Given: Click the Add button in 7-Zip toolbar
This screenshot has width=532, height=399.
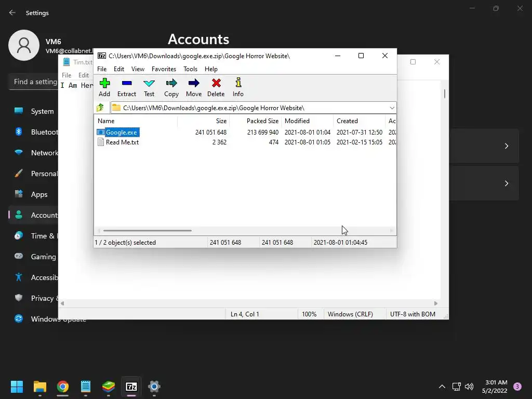Looking at the screenshot, I should pyautogui.click(x=104, y=87).
